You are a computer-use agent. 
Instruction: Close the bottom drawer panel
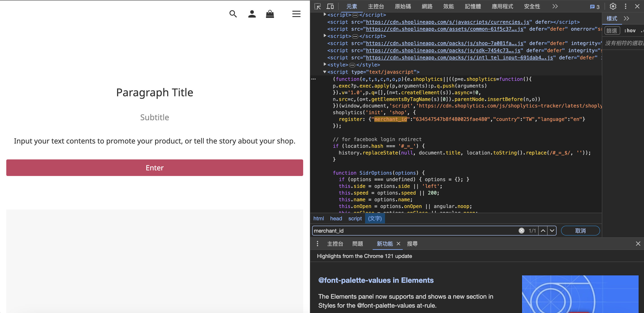pos(638,244)
